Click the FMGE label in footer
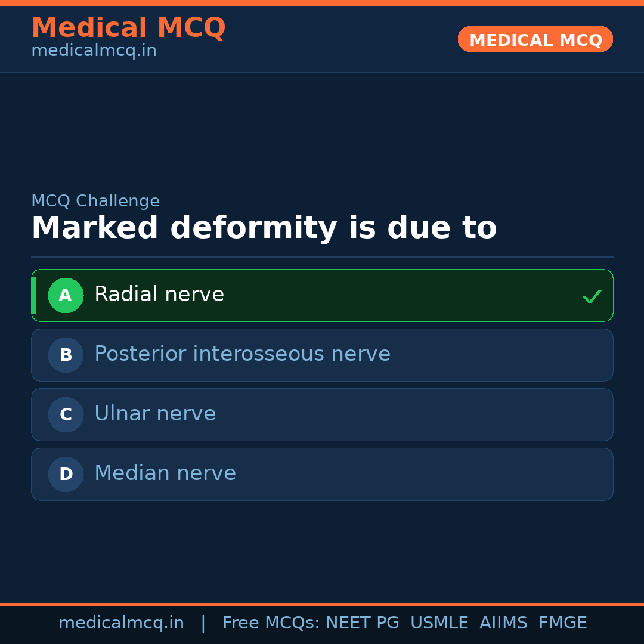This screenshot has height=644, width=644. pyautogui.click(x=562, y=622)
